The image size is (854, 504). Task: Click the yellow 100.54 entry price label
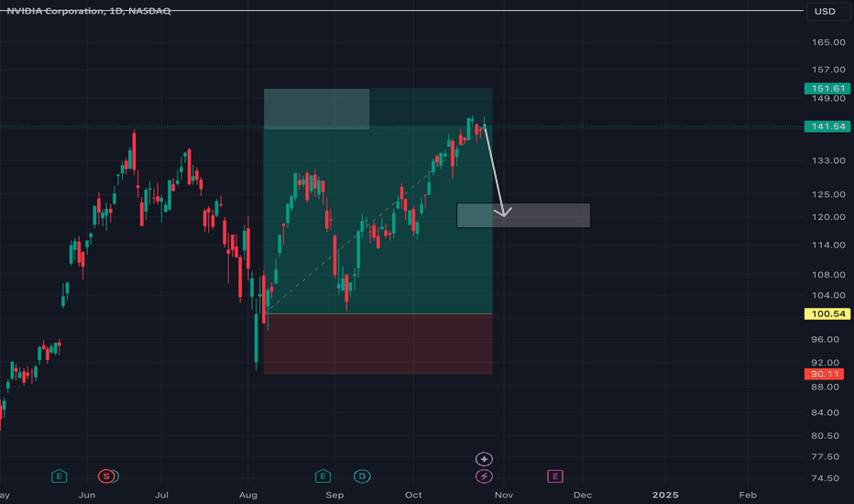pos(827,313)
